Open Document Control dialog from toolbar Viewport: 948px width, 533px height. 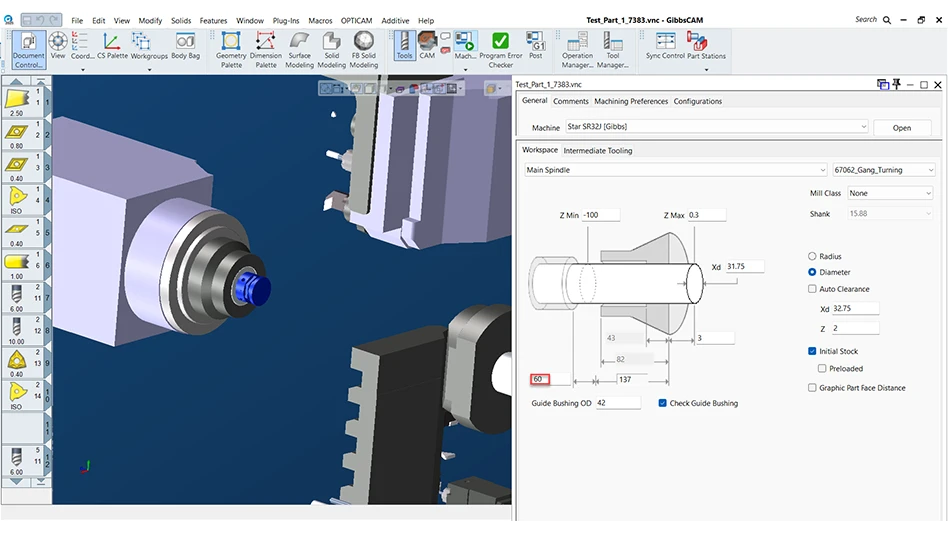click(x=28, y=50)
